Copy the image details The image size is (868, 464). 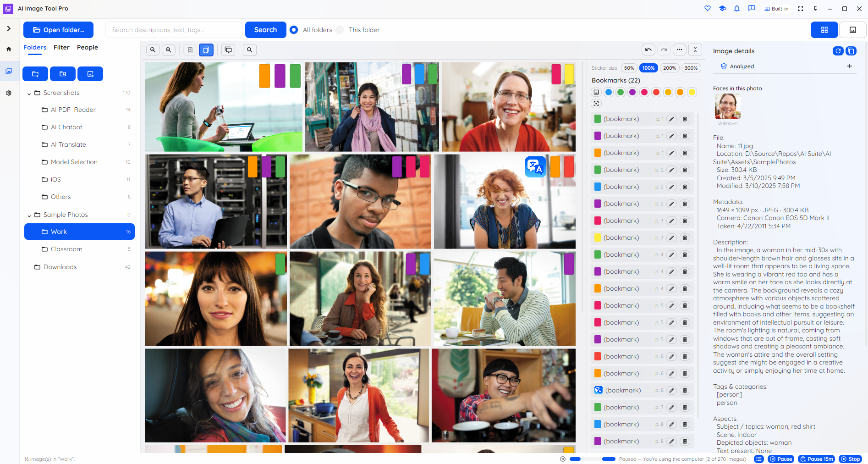pos(851,51)
